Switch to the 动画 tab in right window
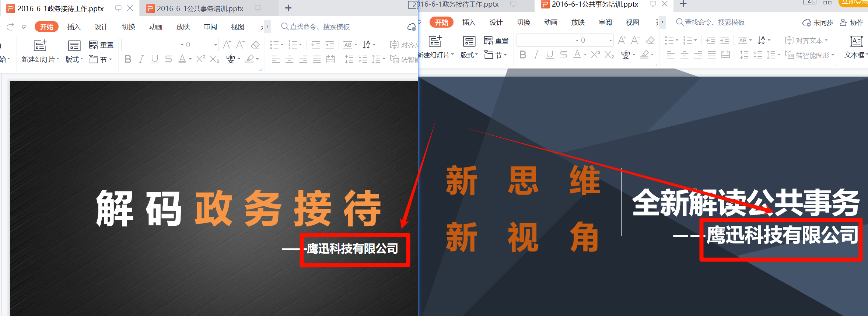Viewport: 868px width, 316px height. pyautogui.click(x=550, y=22)
